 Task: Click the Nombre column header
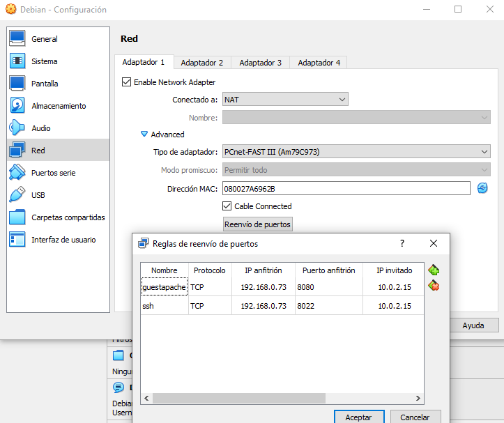(165, 270)
